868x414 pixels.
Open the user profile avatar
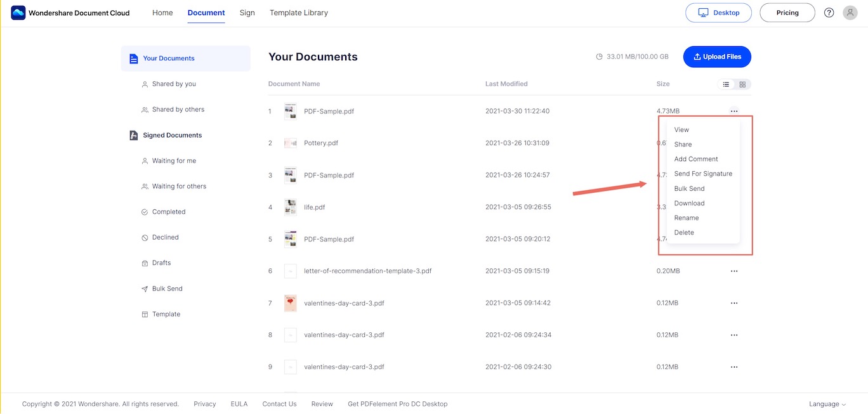click(850, 13)
